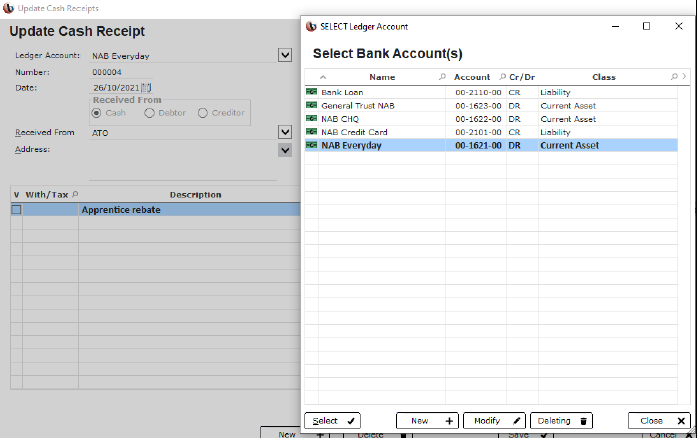Click the DR value in General Trust NAB row
Image resolution: width=697 pixels, height=438 pixels.
click(x=514, y=105)
